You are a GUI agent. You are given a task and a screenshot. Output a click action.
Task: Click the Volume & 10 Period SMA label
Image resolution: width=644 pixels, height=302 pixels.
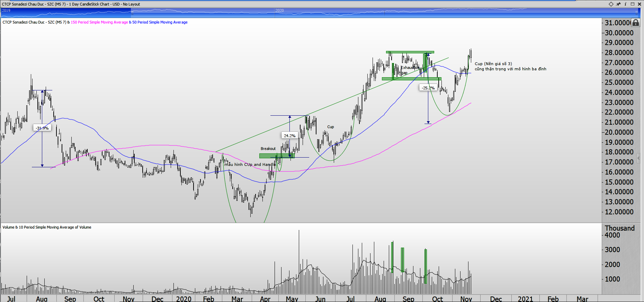[47, 227]
